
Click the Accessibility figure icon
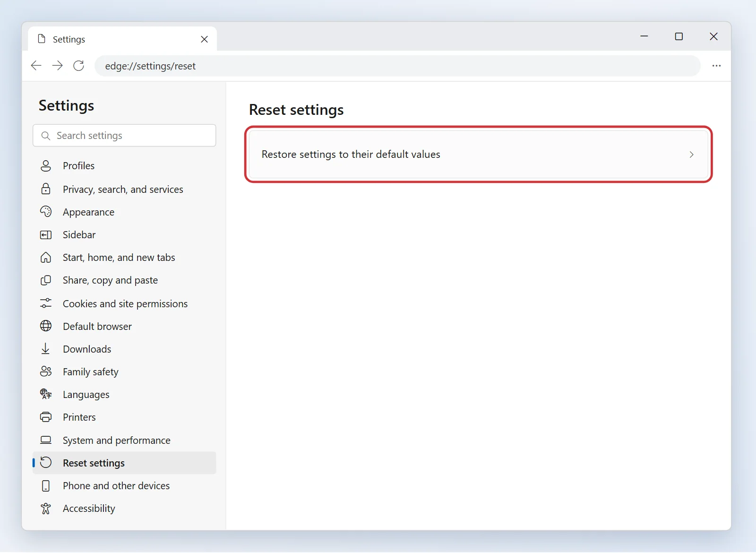(46, 509)
